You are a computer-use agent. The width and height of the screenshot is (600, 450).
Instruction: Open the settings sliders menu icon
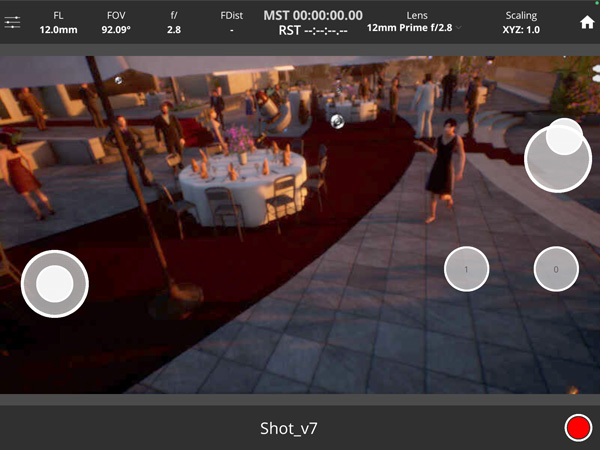12,22
